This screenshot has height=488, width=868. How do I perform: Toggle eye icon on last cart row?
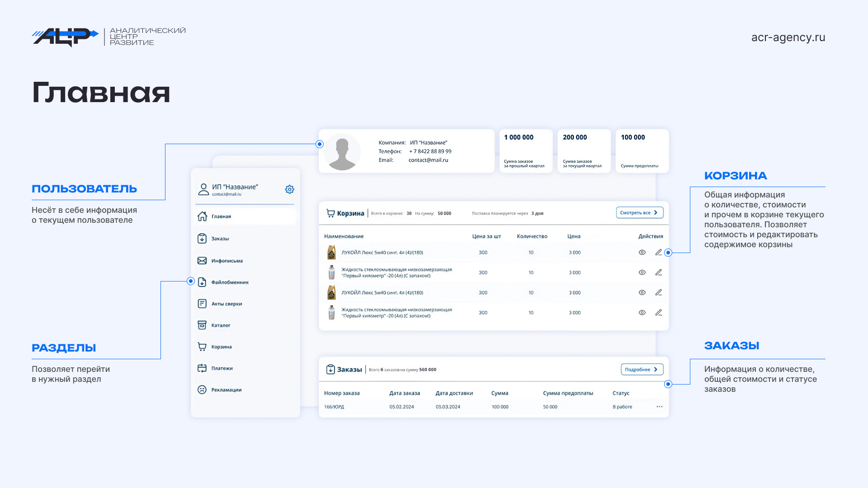(x=642, y=313)
